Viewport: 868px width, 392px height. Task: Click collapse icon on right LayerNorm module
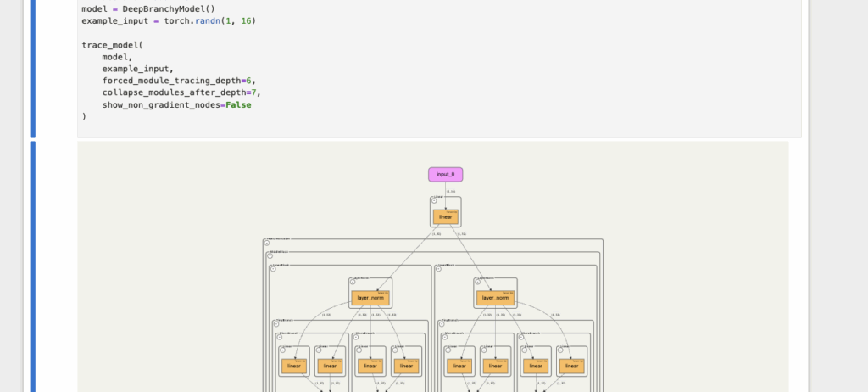click(x=477, y=281)
